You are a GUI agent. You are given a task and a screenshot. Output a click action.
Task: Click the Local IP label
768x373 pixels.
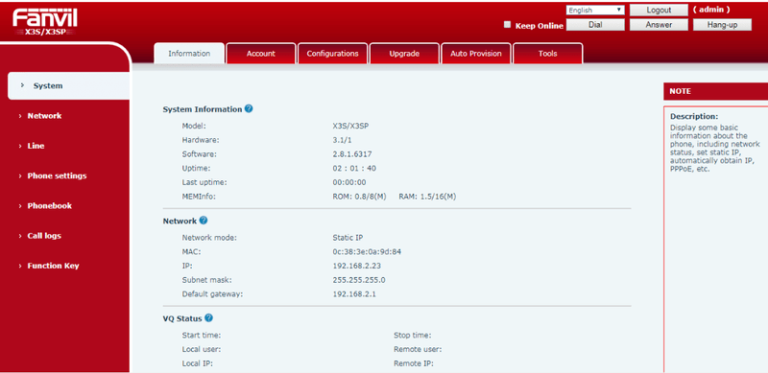coord(197,364)
